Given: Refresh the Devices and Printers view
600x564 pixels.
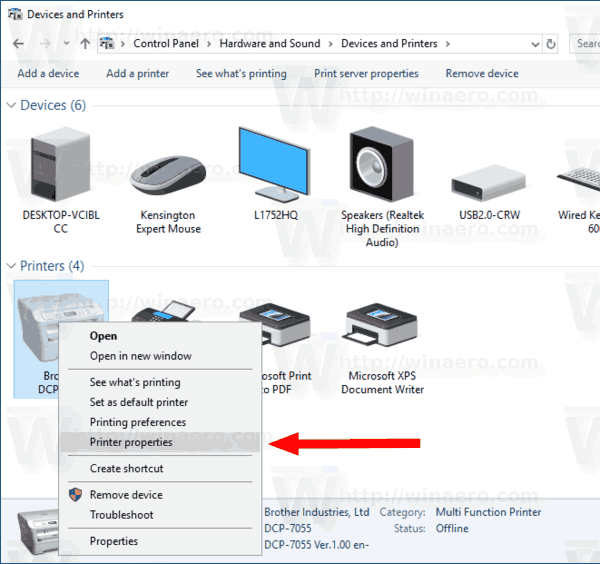Looking at the screenshot, I should [x=551, y=44].
